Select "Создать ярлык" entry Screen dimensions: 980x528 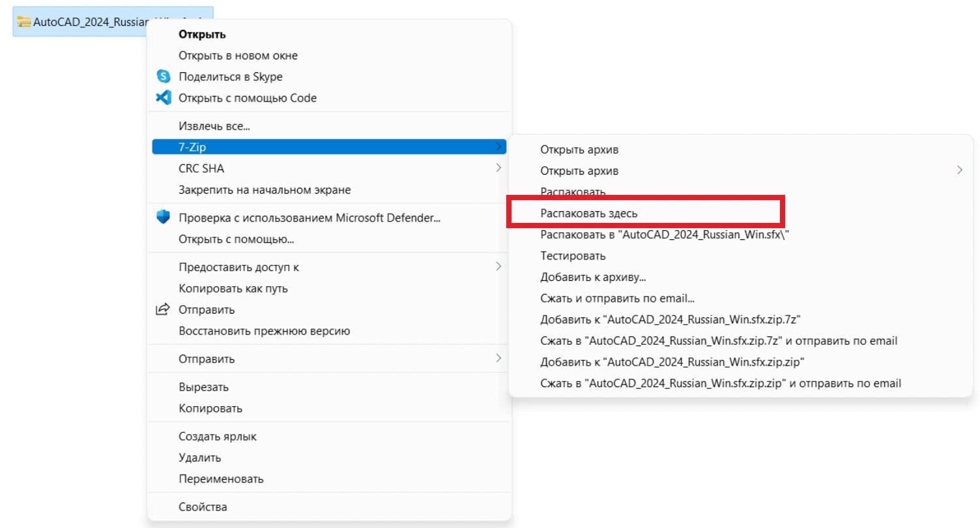pos(218,436)
